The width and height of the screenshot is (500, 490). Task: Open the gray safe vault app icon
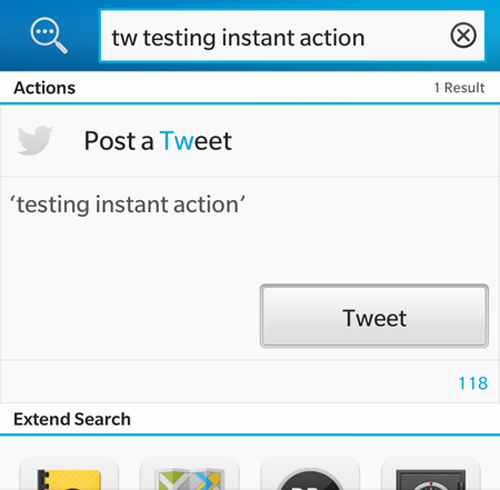coord(431,474)
